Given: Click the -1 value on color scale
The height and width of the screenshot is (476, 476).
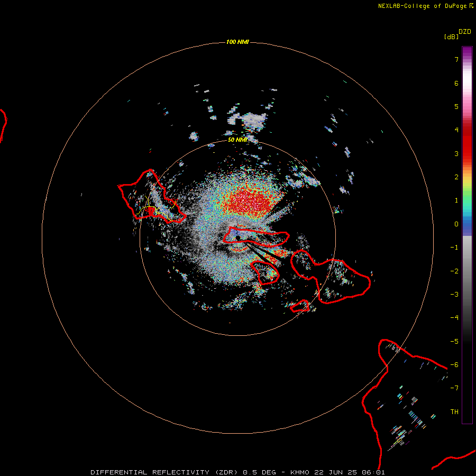Looking at the screenshot, I should click(454, 248).
